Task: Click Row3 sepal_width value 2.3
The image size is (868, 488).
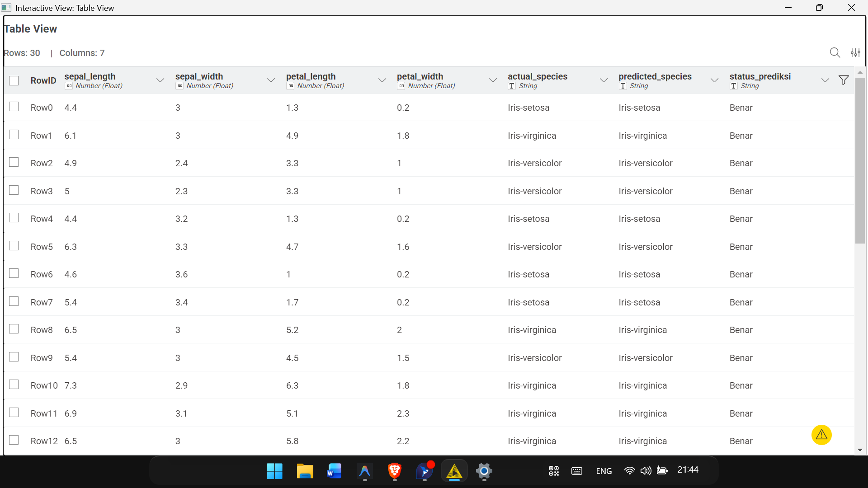Action: [181, 191]
